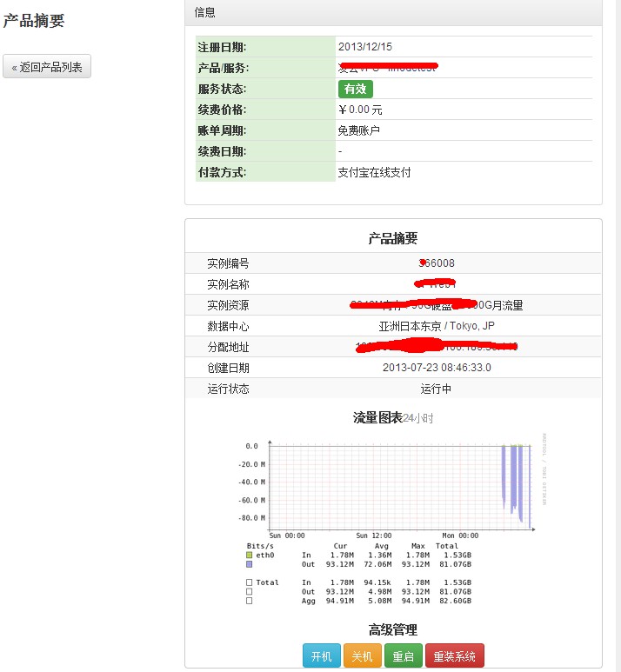Click the Sun 12:00 axis label

[x=374, y=536]
